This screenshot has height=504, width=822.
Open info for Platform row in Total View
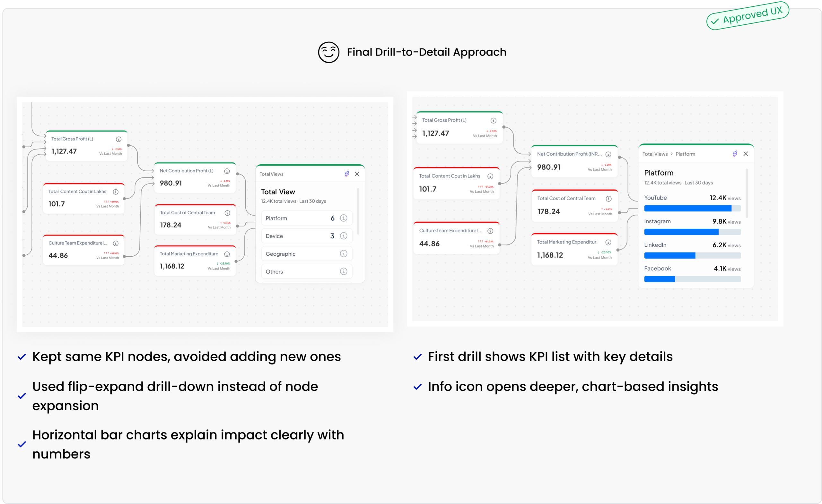point(343,218)
